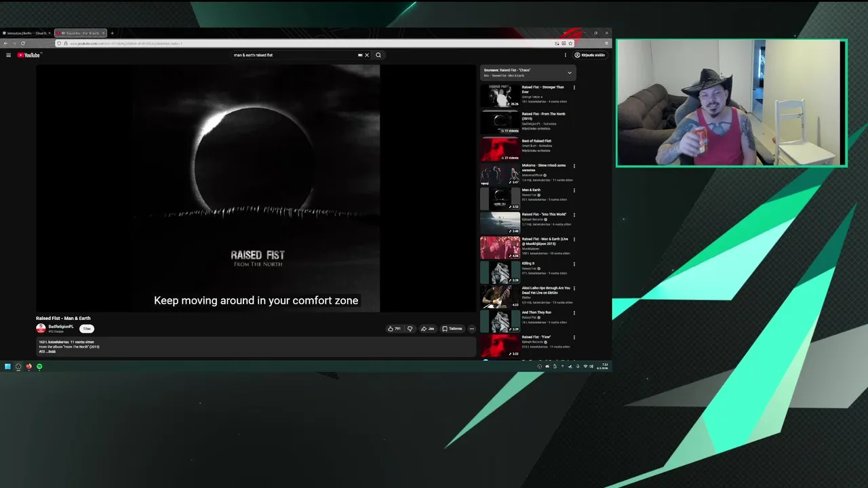
Task: Click the Kirjaudu sisään sign-in button
Action: click(x=590, y=55)
